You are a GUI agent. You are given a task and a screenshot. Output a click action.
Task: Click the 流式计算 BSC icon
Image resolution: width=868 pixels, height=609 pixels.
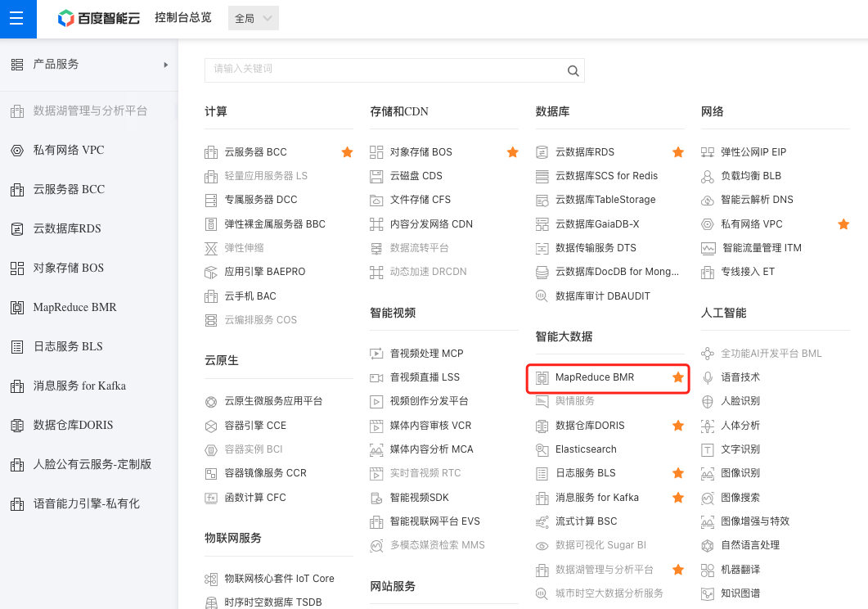tap(542, 521)
